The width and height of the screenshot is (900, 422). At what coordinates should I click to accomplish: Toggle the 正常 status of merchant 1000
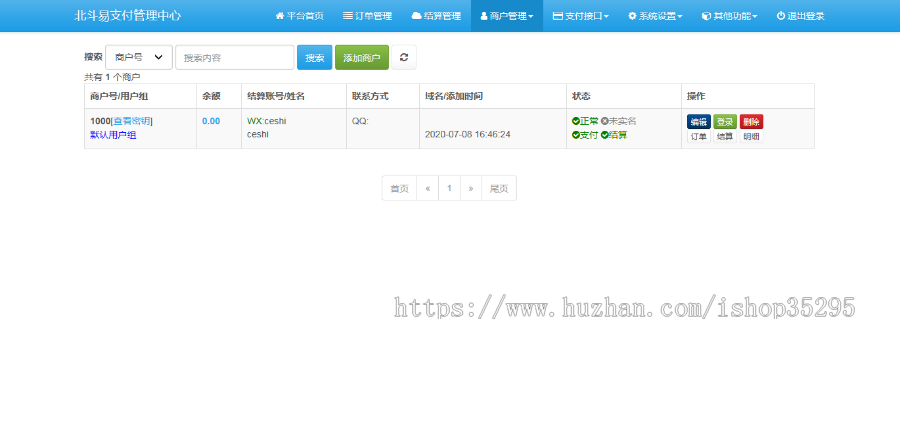pos(585,121)
